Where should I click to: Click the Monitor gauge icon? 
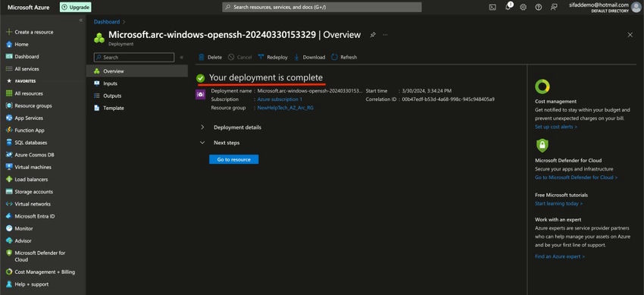pyautogui.click(x=9, y=228)
